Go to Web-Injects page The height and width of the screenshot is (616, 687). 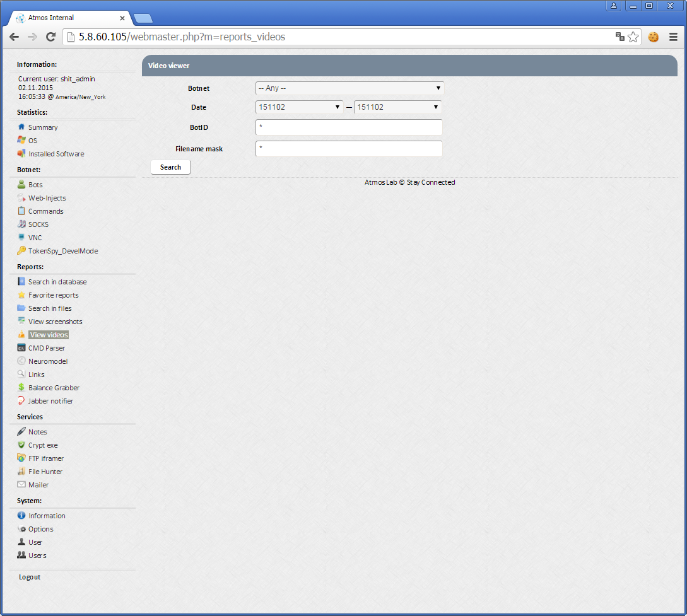click(47, 198)
